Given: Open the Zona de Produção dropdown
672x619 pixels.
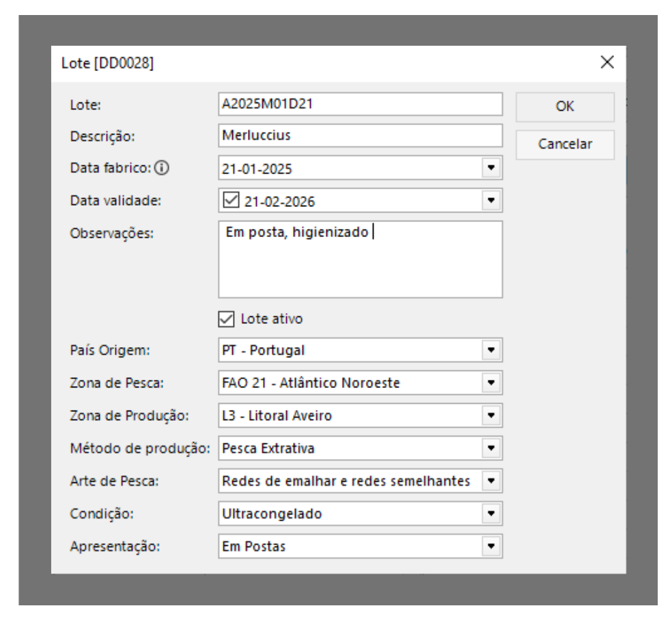Looking at the screenshot, I should click(490, 415).
